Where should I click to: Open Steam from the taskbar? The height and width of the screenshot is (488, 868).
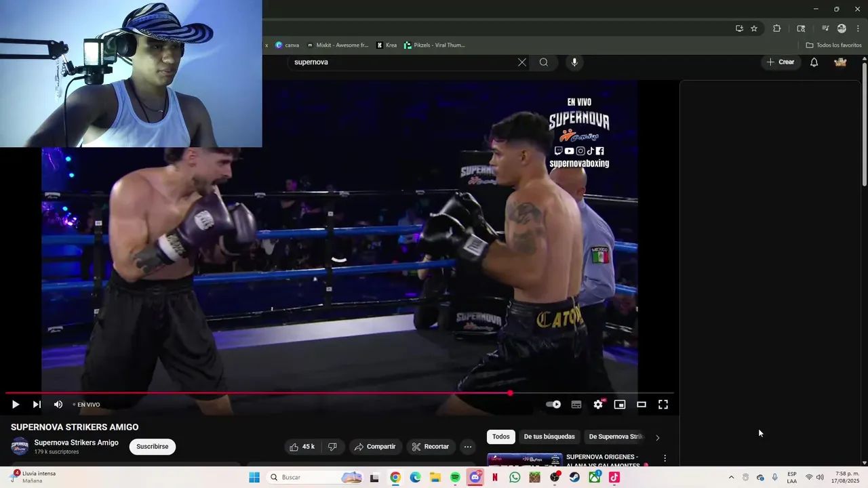pos(574,477)
